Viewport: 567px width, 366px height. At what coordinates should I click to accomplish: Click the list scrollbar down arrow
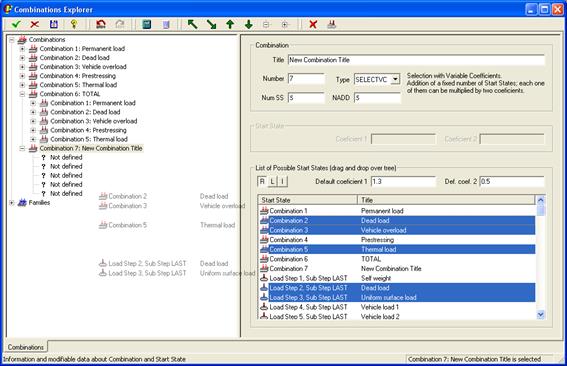(541, 315)
